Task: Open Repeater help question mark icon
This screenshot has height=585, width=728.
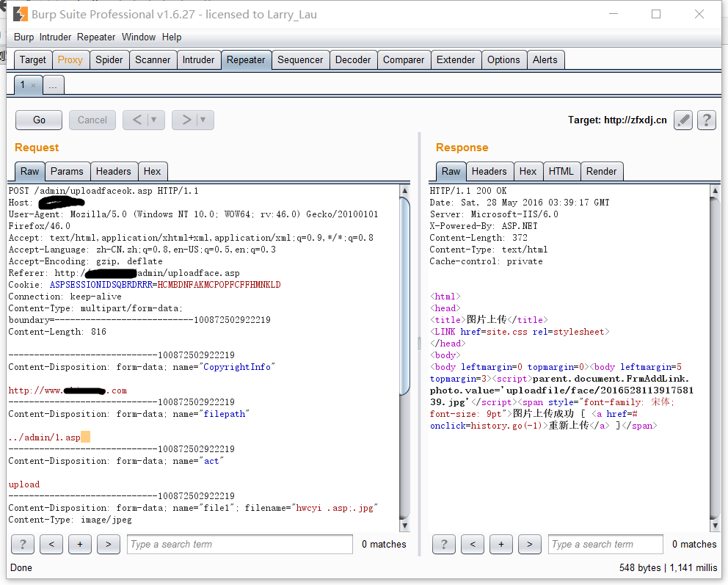Action: click(706, 120)
